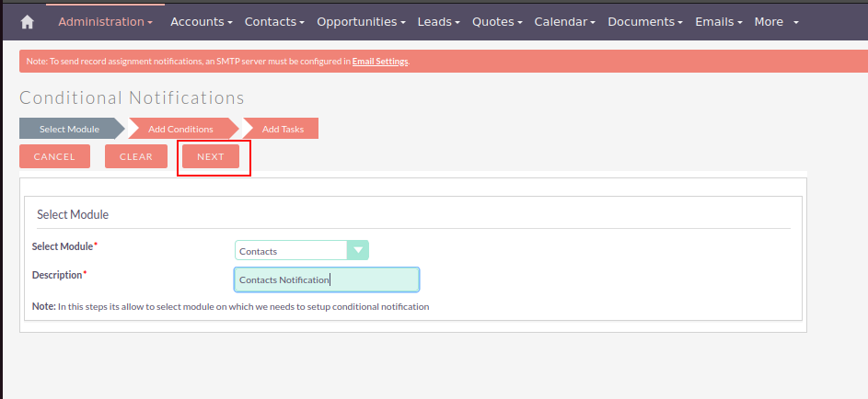Open the Administration menu

click(x=105, y=21)
